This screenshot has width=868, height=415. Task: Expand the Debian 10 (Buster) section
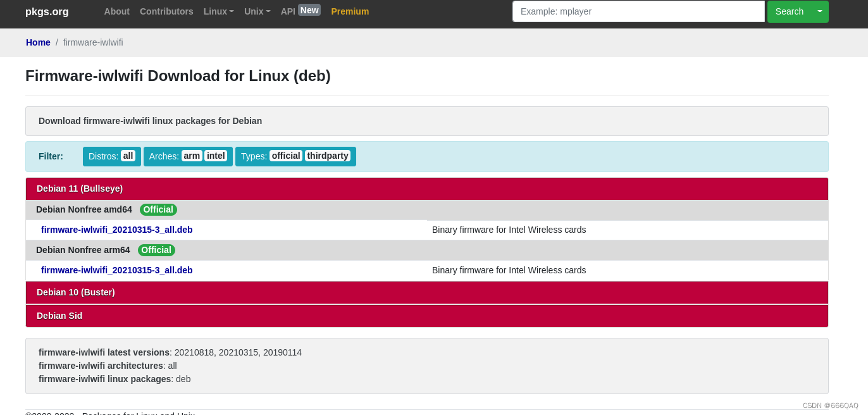[x=76, y=292]
